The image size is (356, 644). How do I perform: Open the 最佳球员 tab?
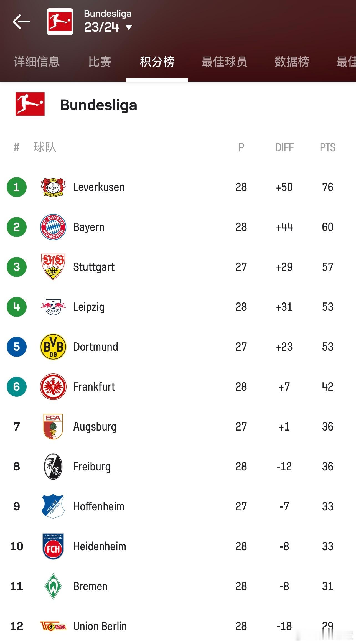[x=224, y=62]
